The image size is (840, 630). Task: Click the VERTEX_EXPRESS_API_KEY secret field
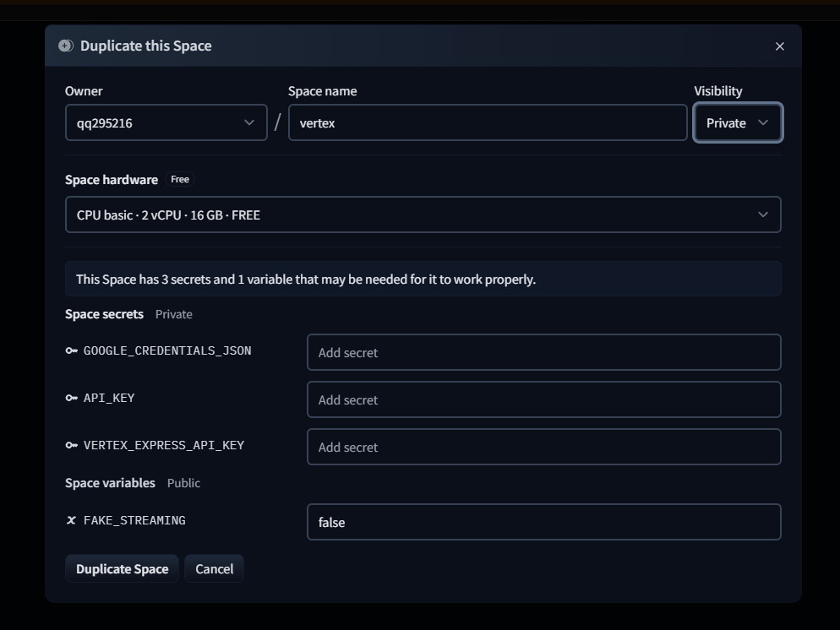click(x=543, y=447)
